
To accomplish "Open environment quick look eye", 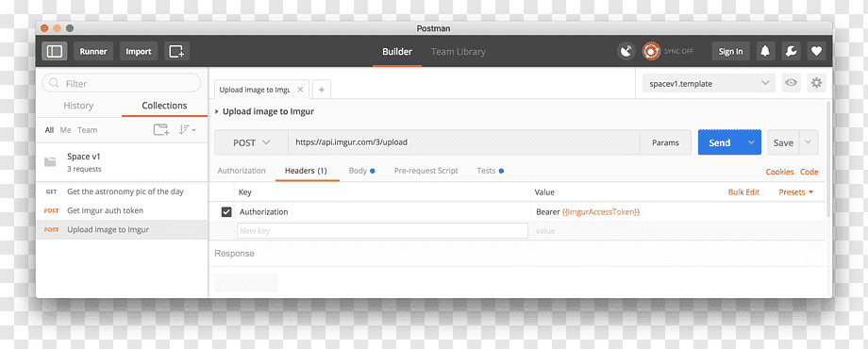I will [791, 84].
